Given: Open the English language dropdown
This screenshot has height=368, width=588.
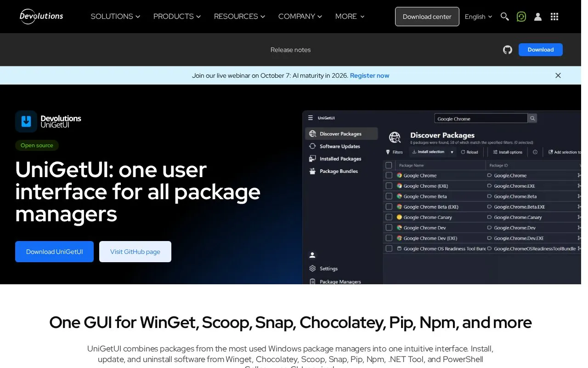Looking at the screenshot, I should (x=478, y=17).
